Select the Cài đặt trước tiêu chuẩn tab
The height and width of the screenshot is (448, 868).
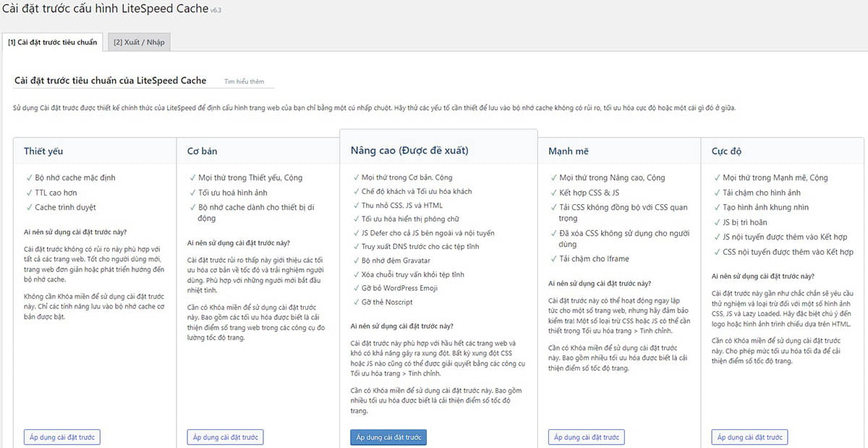[x=52, y=42]
